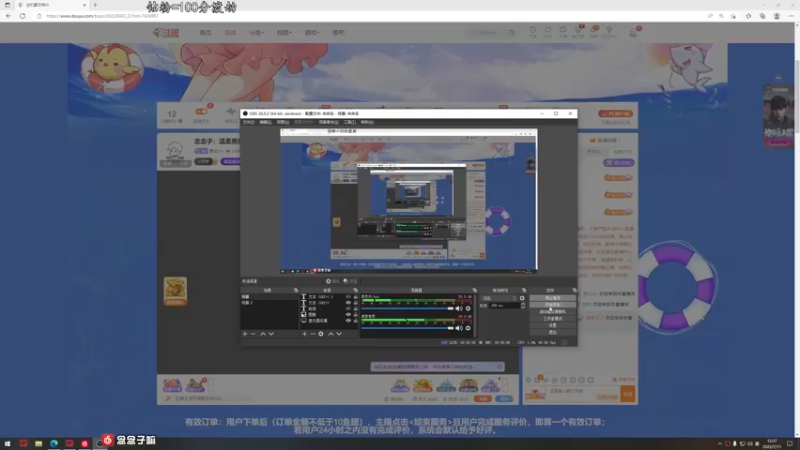Open File Explorer from taskbar

point(38,444)
